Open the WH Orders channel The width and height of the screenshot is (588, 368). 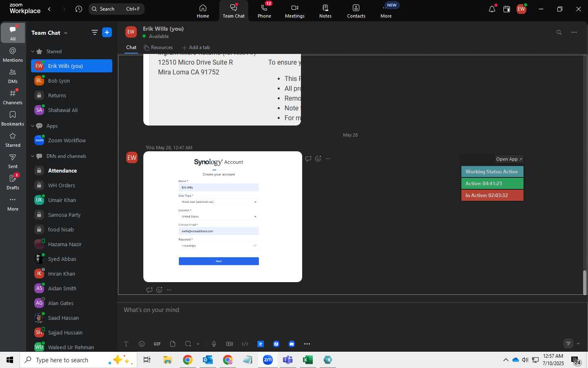tap(71, 185)
